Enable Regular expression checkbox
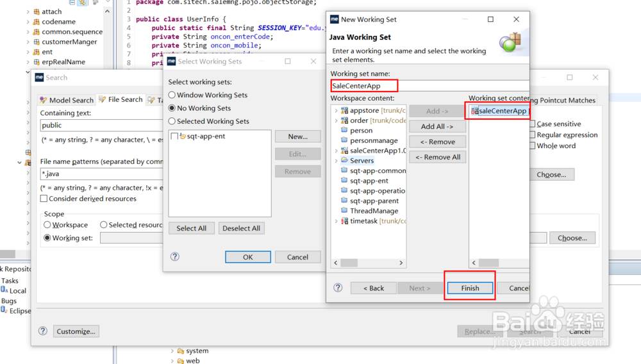Viewport: 641px width, 364px height. point(532,135)
